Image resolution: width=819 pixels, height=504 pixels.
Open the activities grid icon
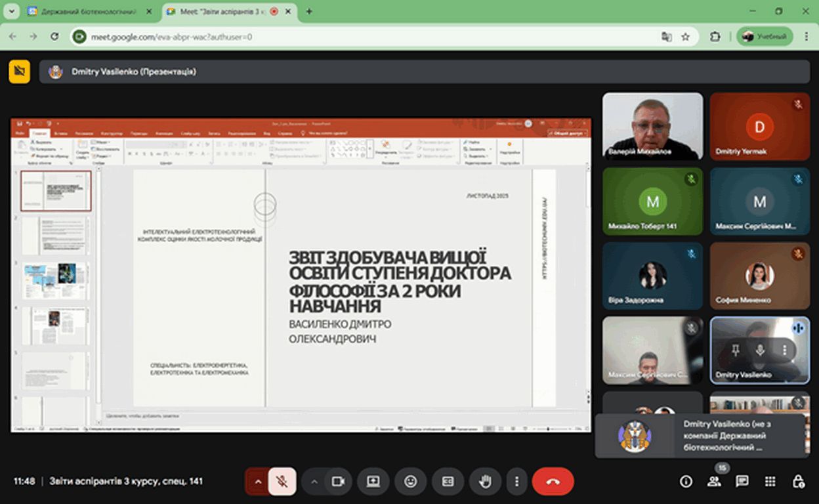[770, 482]
